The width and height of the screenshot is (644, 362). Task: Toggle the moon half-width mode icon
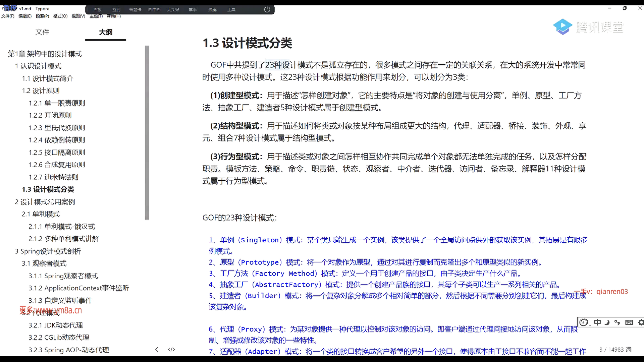pos(607,322)
